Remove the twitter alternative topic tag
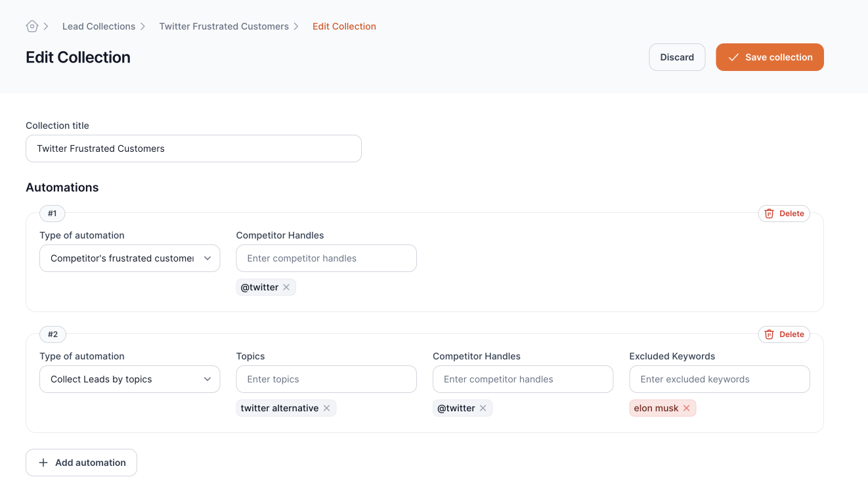Viewport: 868px width, 502px height. [326, 408]
